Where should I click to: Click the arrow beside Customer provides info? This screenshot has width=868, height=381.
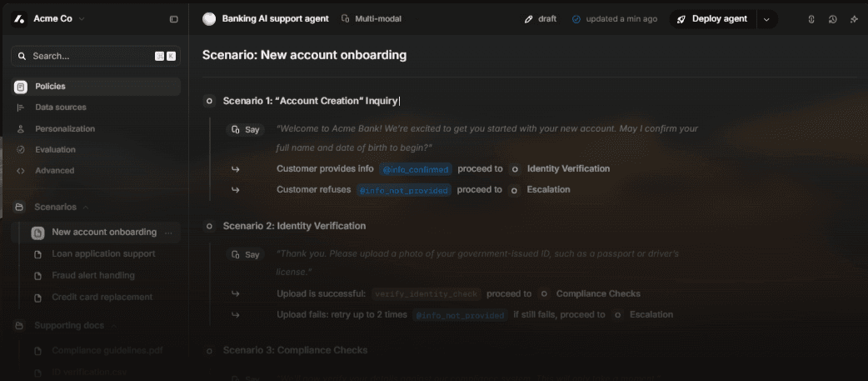click(x=235, y=169)
